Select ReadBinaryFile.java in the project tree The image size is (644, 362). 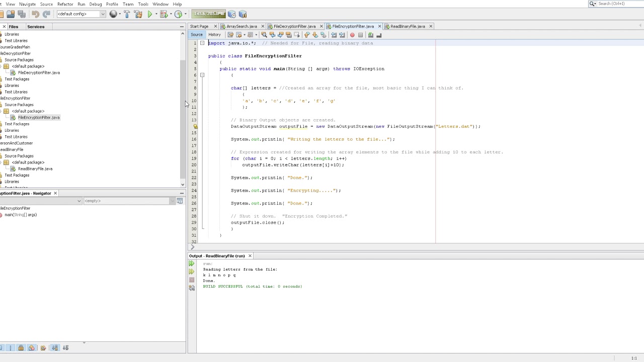(x=35, y=169)
